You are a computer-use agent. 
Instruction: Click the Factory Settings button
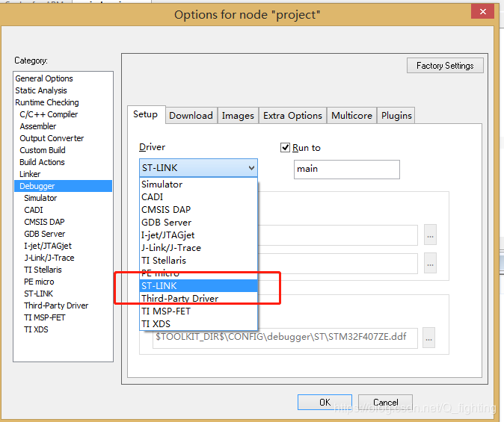[445, 66]
